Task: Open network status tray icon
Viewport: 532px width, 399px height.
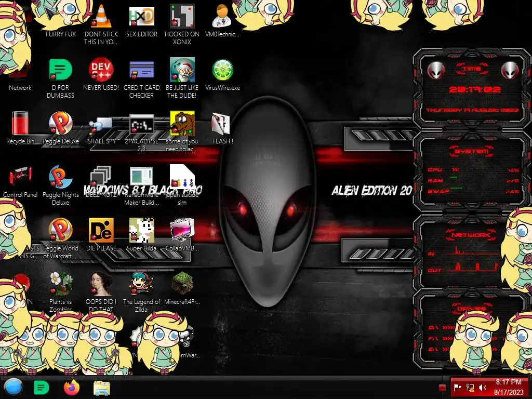Action: [x=470, y=388]
